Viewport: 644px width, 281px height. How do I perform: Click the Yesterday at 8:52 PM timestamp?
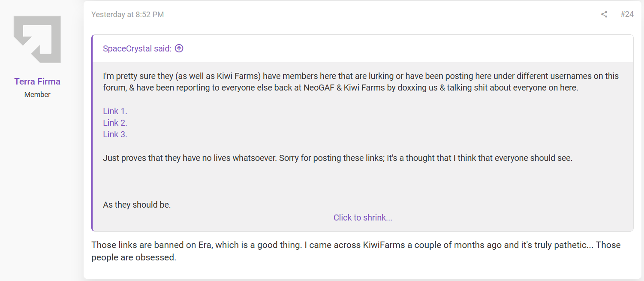(x=127, y=15)
